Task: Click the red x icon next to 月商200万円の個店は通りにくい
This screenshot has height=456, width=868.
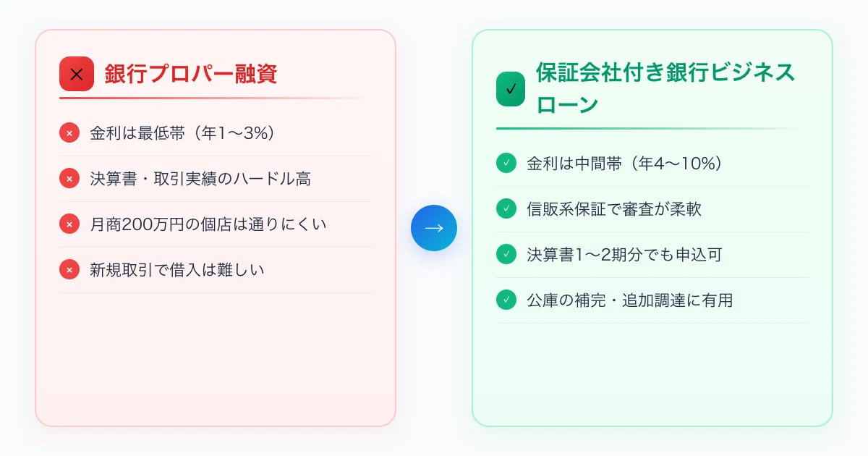Action: 69,224
